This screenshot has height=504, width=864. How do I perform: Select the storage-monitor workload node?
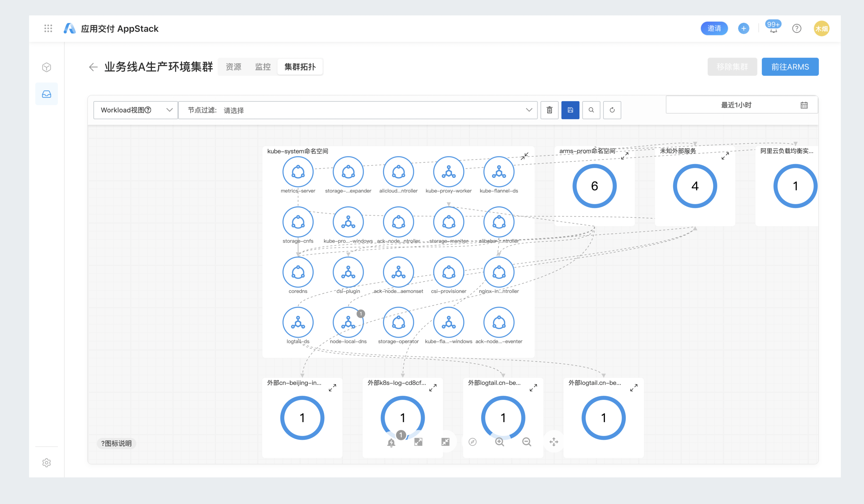449,222
